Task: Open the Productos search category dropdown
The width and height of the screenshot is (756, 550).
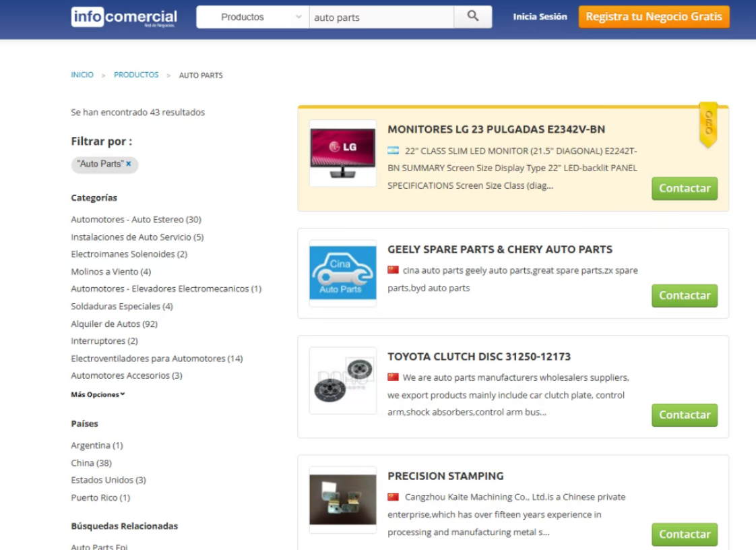Action: pos(252,18)
